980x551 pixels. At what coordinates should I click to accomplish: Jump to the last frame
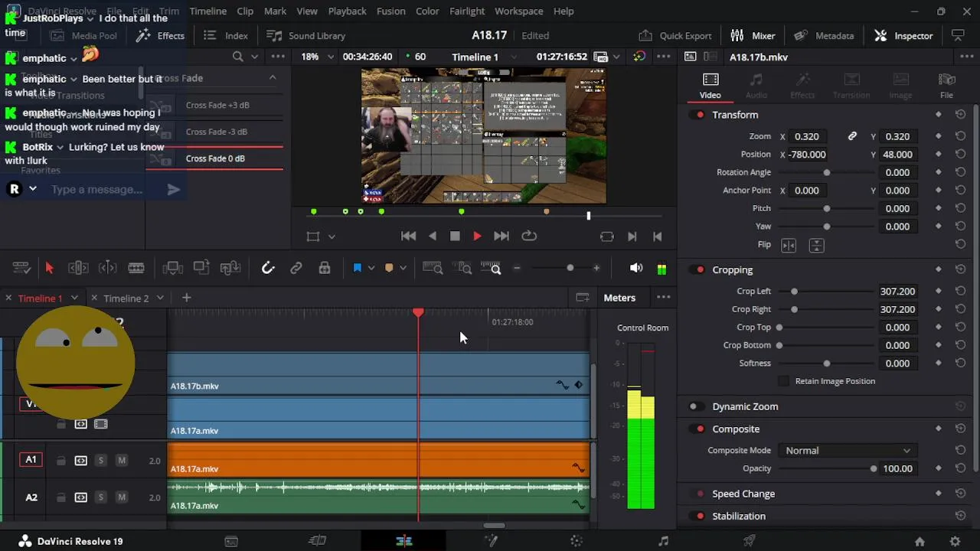pos(501,236)
